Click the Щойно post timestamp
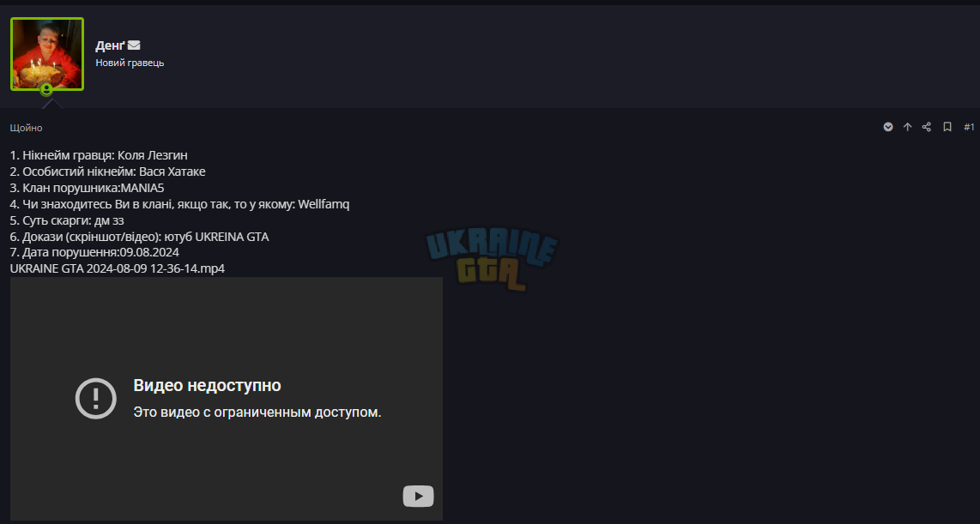Image resolution: width=980 pixels, height=524 pixels. pos(27,128)
